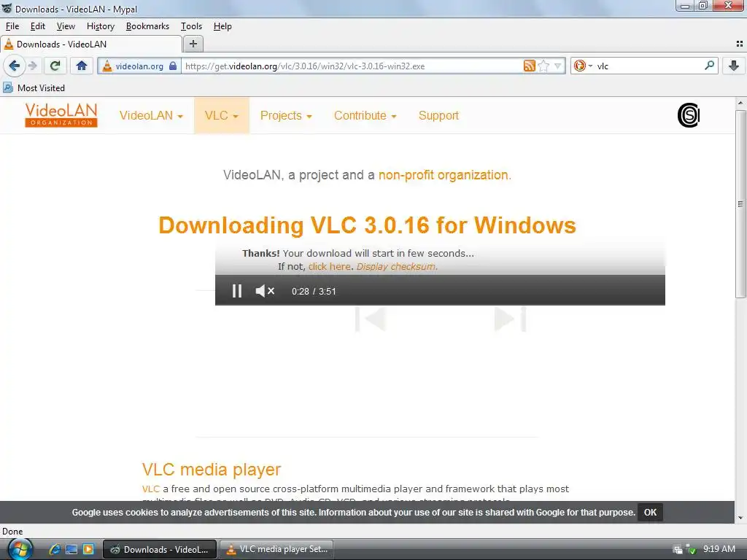This screenshot has width=747, height=560.
Task: Select the Downloads - VideoLAN tab
Action: 91,44
